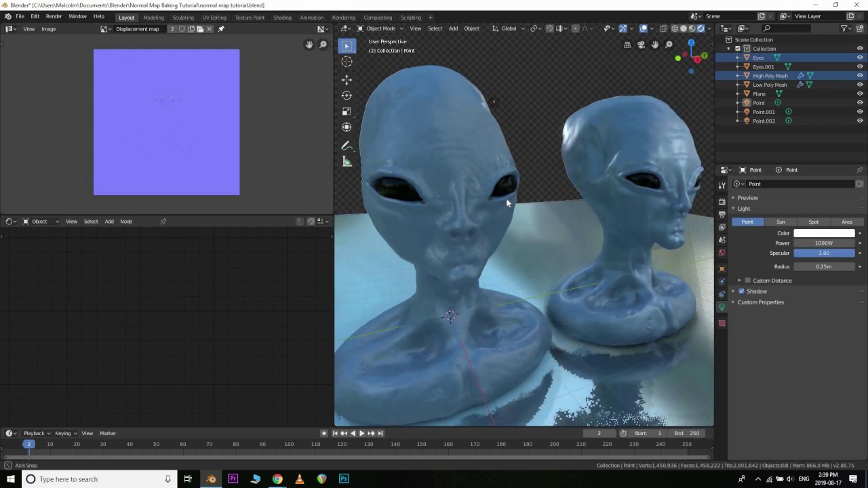Open Chrome from the Windows taskbar

[x=277, y=479]
